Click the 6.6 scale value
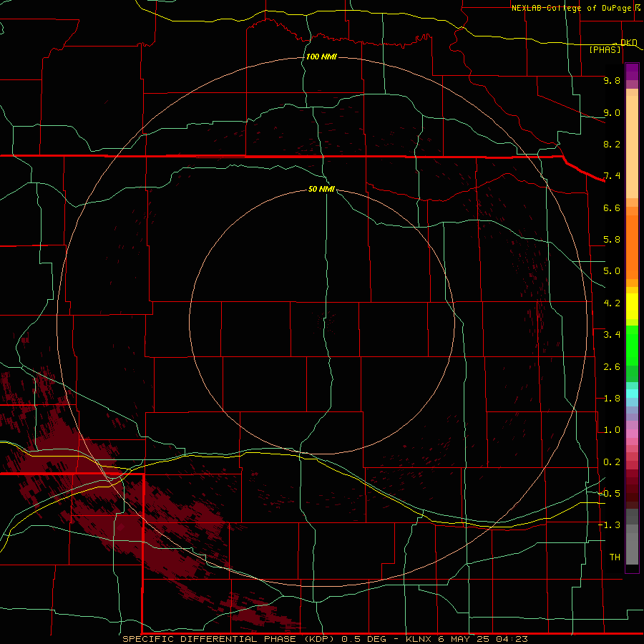This screenshot has width=644, height=644. [x=612, y=208]
